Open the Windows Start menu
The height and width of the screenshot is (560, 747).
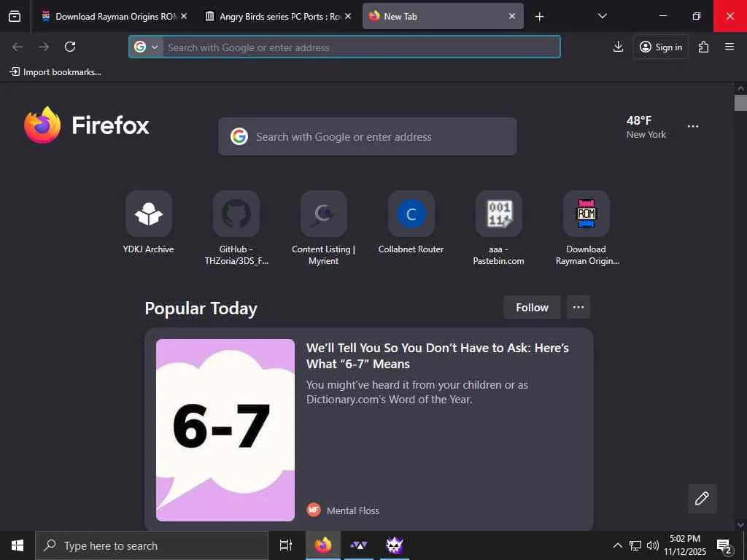(18, 545)
